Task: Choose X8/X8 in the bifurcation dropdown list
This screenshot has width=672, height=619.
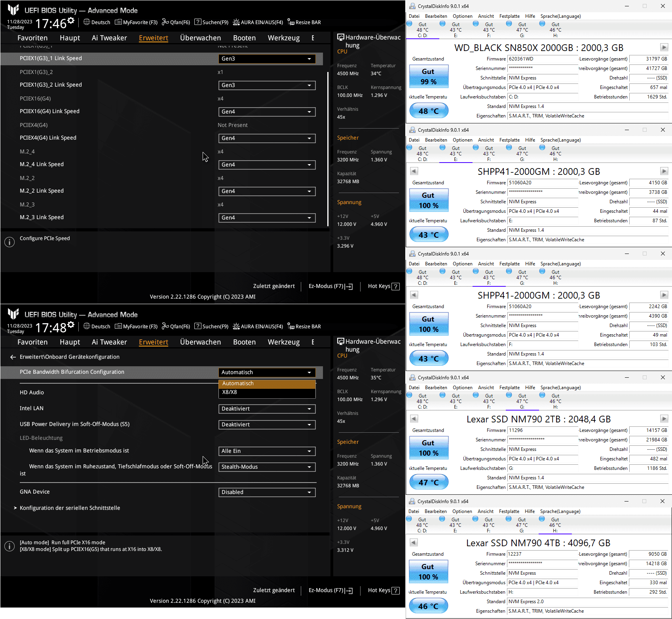Action: point(267,392)
